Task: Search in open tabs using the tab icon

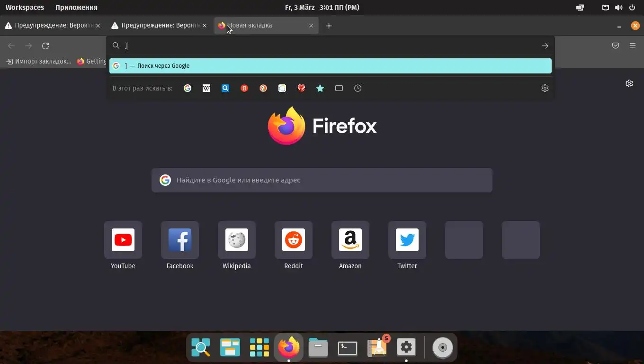Action: [339, 88]
